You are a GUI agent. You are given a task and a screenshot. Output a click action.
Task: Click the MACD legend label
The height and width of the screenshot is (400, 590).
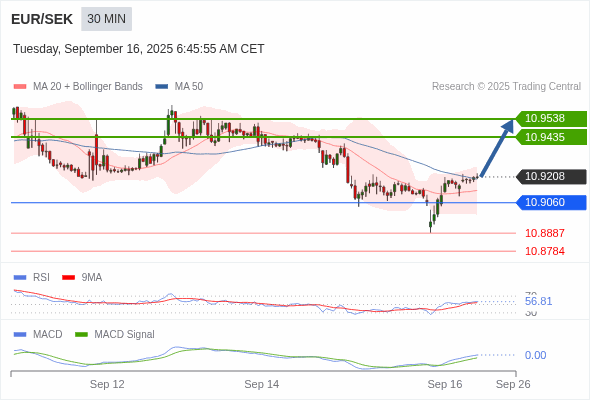click(x=48, y=335)
